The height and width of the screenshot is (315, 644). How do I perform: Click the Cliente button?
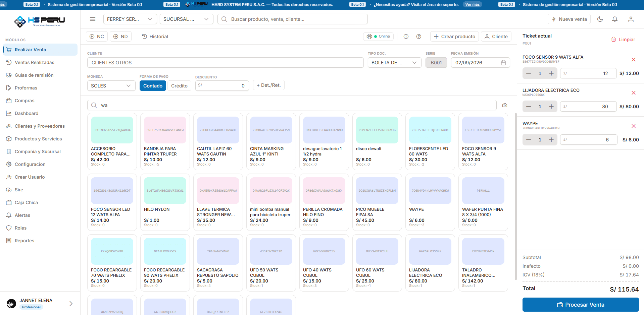[x=496, y=37]
